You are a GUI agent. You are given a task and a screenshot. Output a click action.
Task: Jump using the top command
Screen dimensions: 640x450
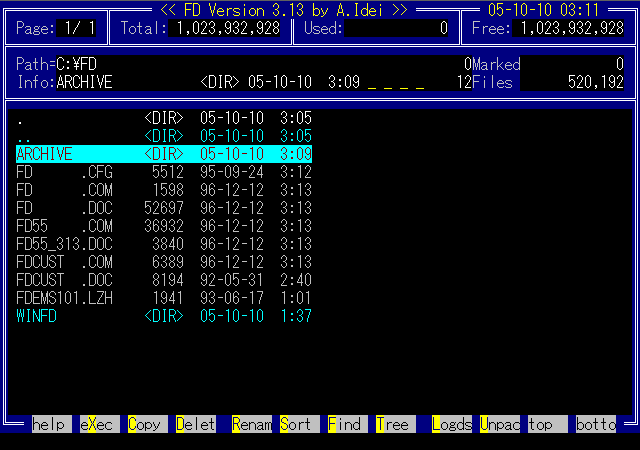[x=548, y=424]
